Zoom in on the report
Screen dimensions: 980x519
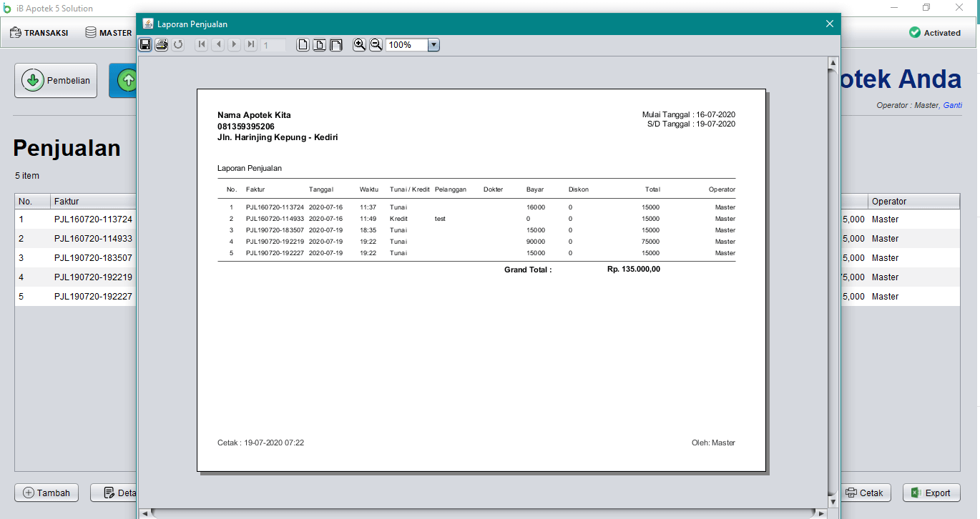(x=359, y=44)
